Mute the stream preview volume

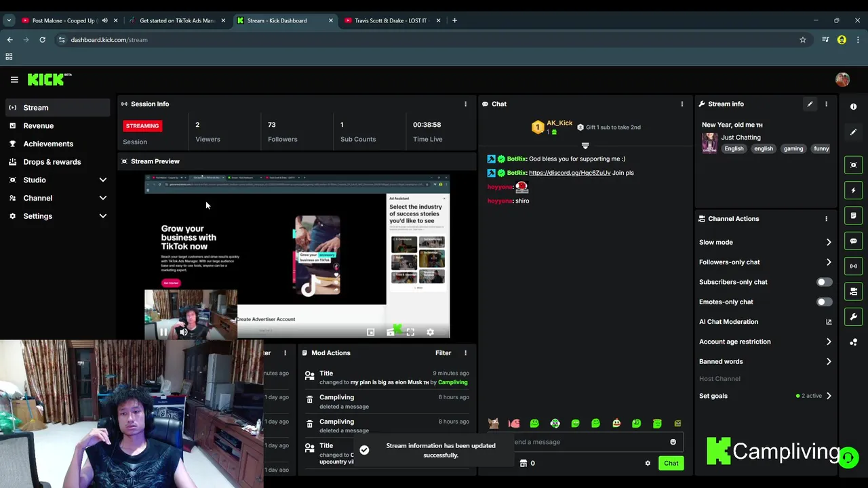[x=183, y=332]
